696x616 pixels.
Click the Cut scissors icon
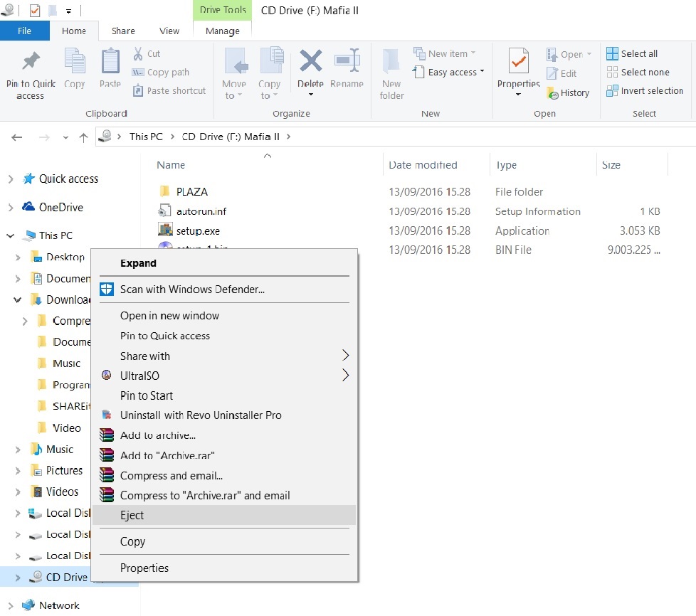pyautogui.click(x=138, y=53)
